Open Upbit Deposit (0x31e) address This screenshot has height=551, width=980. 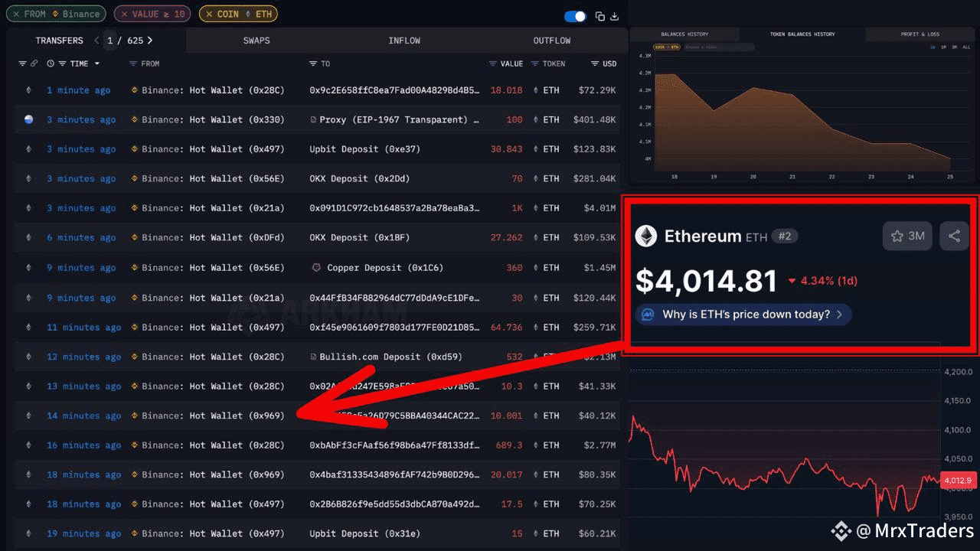pyautogui.click(x=365, y=533)
